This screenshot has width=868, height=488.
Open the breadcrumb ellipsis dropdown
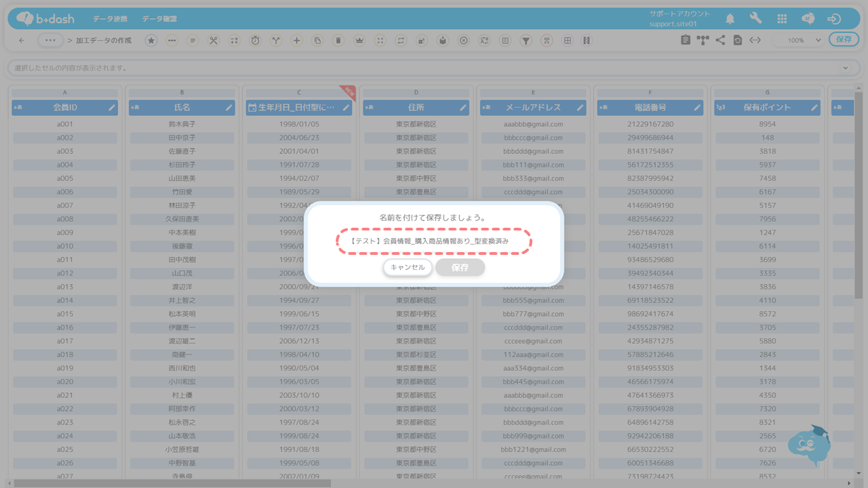[50, 41]
